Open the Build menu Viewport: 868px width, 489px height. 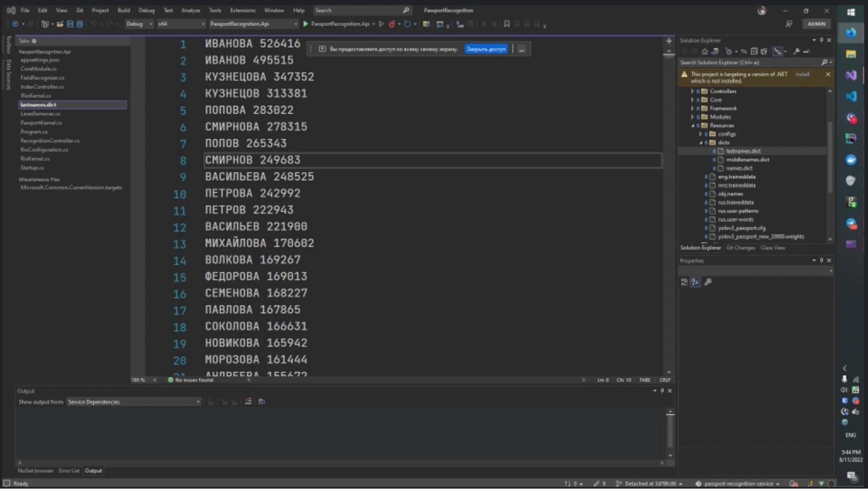(124, 10)
